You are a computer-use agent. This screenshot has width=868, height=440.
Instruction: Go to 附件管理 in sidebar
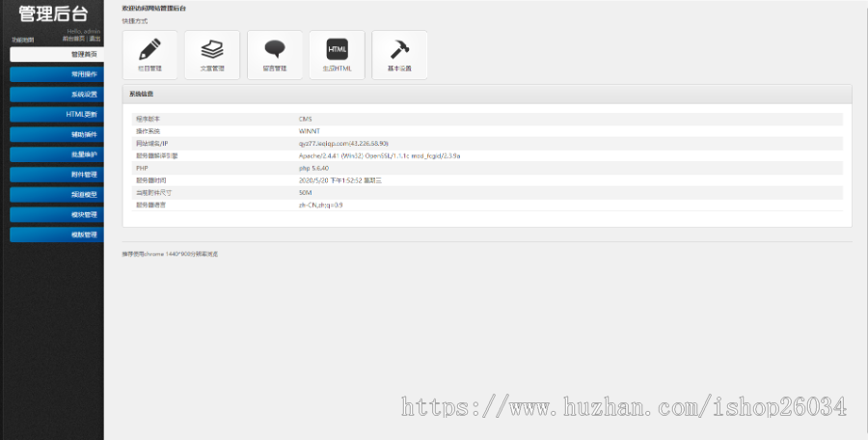pos(57,175)
